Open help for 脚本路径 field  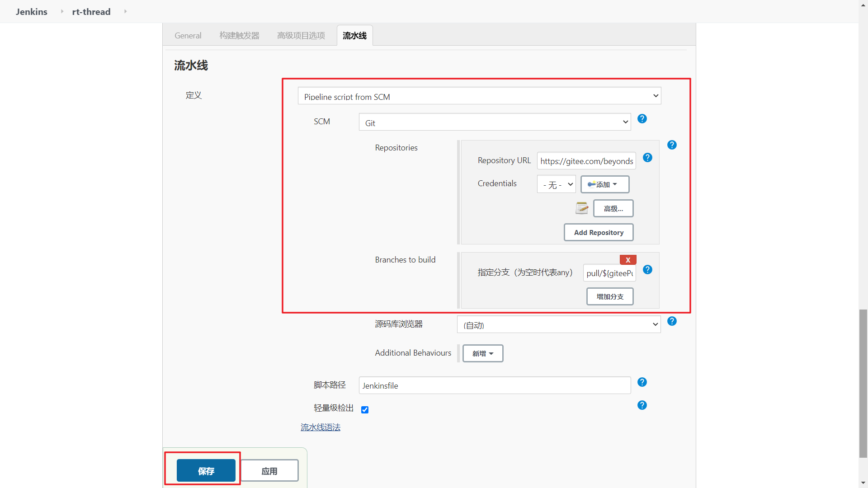point(642,382)
